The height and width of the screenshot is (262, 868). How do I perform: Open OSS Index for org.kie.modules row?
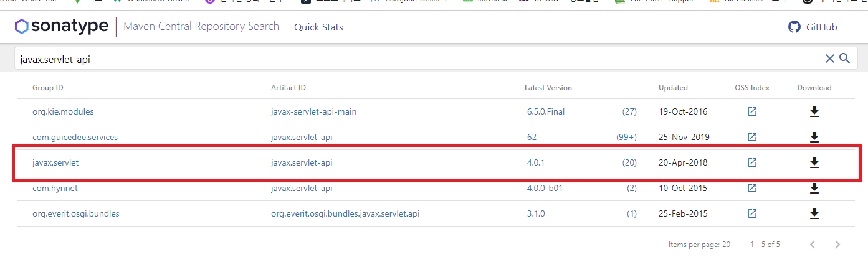point(752,112)
